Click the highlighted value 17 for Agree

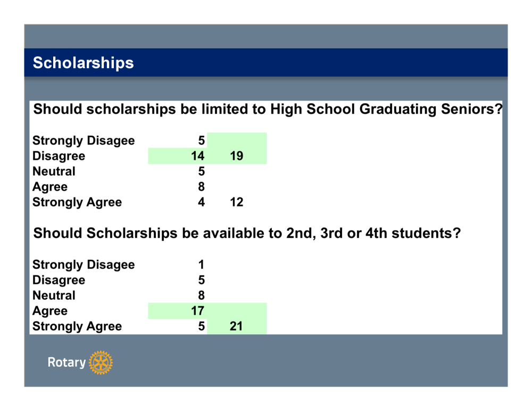[x=197, y=311]
